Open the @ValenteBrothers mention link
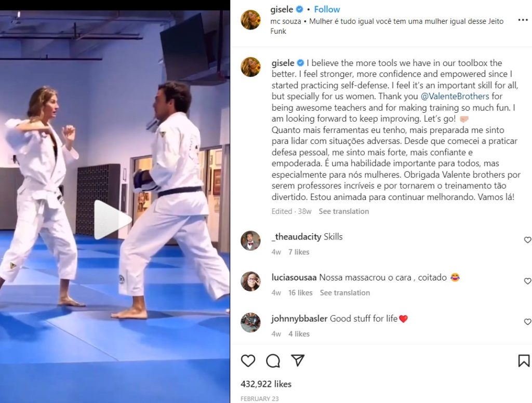The height and width of the screenshot is (403, 532). (x=455, y=97)
